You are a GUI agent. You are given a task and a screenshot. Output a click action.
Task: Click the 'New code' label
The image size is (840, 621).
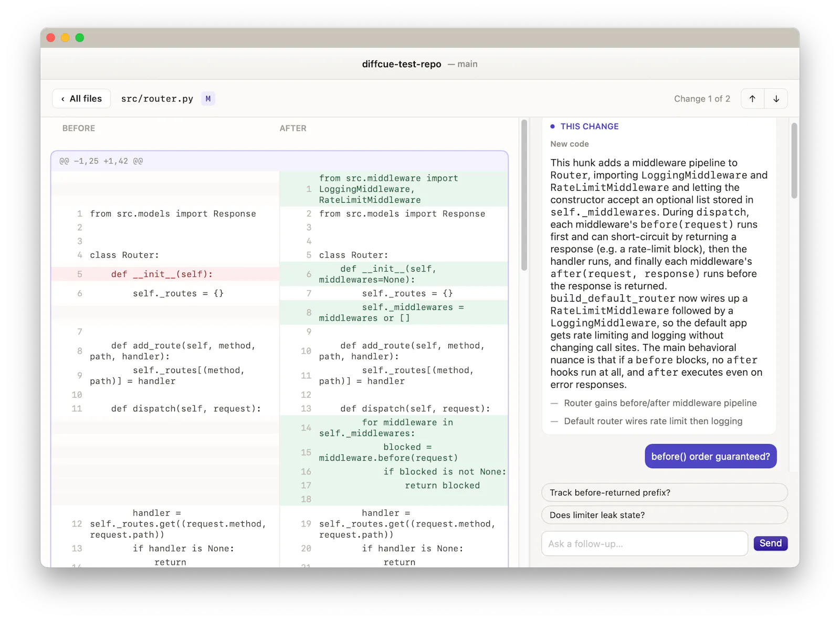[570, 144]
